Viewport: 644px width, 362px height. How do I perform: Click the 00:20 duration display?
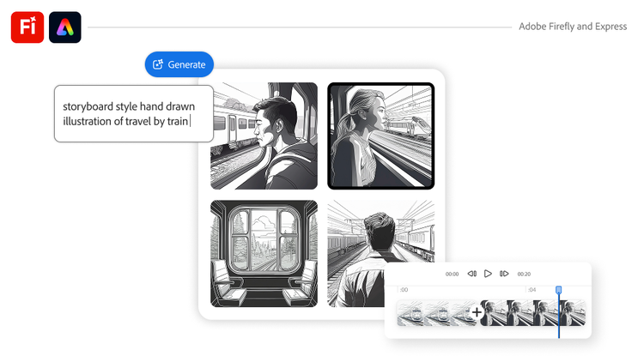point(524,275)
